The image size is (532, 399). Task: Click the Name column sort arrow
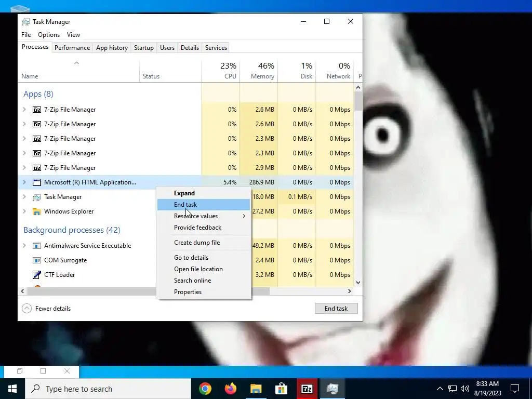tap(77, 63)
